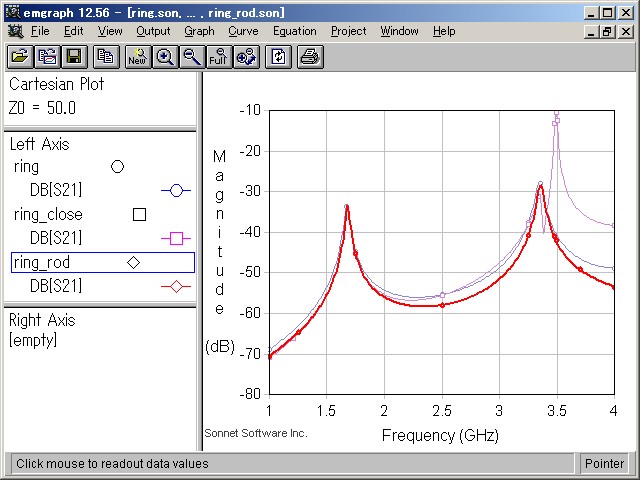Click the Z0 = 50.0 text
The height and width of the screenshot is (480, 640).
(x=42, y=108)
